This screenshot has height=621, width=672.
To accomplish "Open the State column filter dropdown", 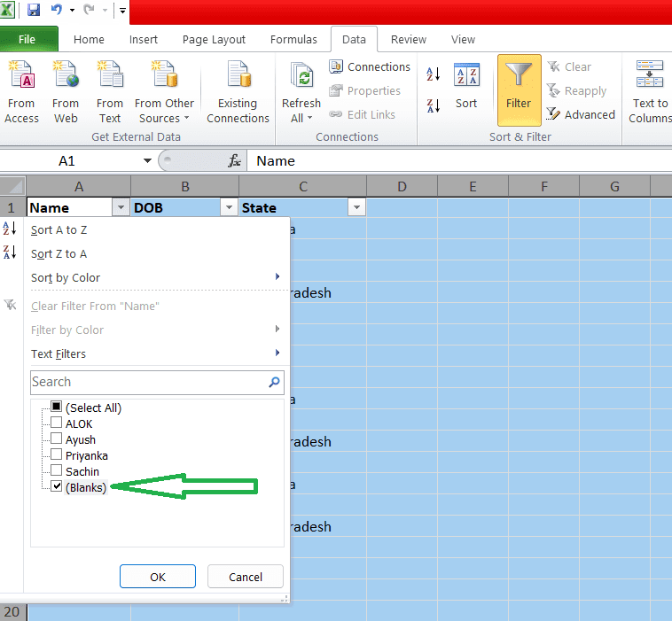I will tap(356, 207).
